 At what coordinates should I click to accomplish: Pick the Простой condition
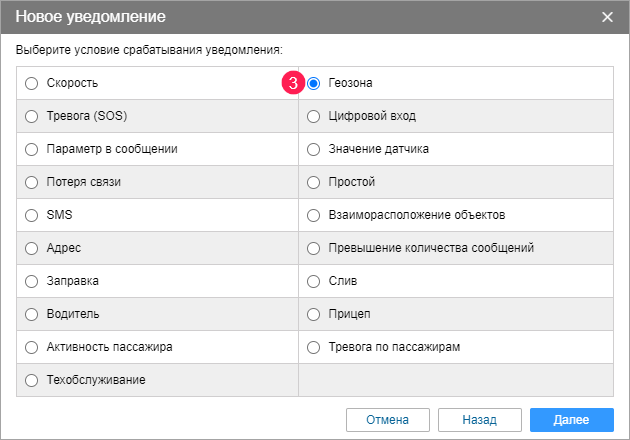point(314,182)
